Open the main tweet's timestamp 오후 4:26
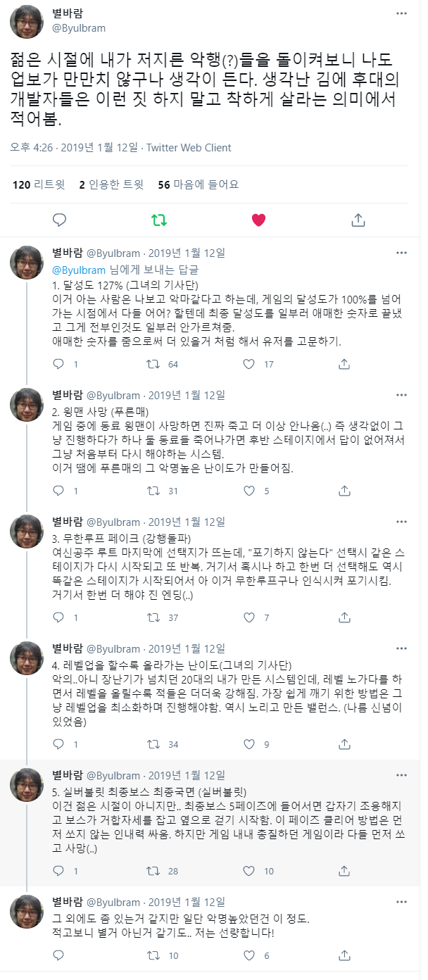The height and width of the screenshot is (980, 428). coord(32,148)
